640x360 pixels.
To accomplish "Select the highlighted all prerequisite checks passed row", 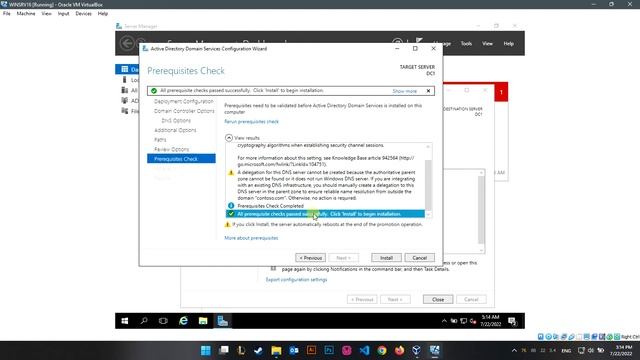I will tap(325, 214).
